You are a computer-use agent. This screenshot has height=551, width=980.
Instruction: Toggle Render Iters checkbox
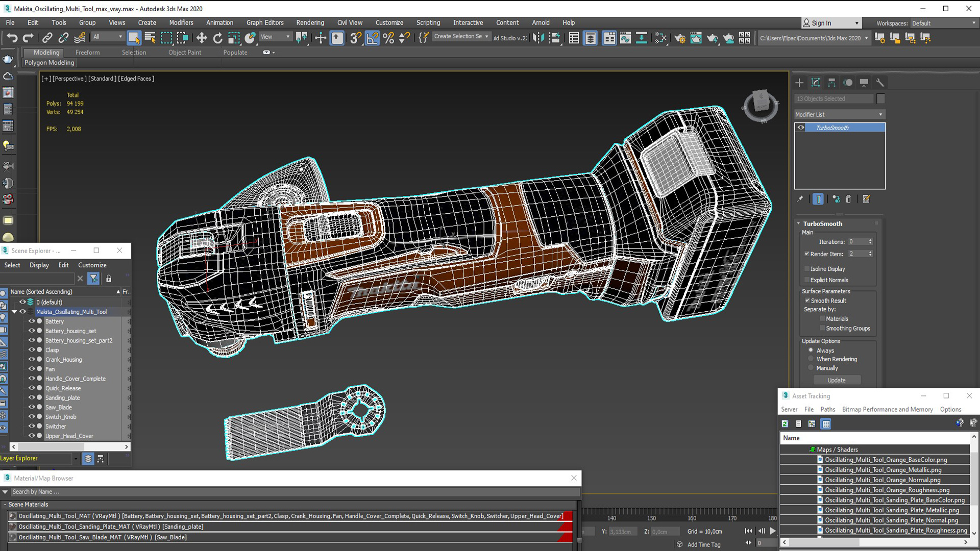[807, 254]
